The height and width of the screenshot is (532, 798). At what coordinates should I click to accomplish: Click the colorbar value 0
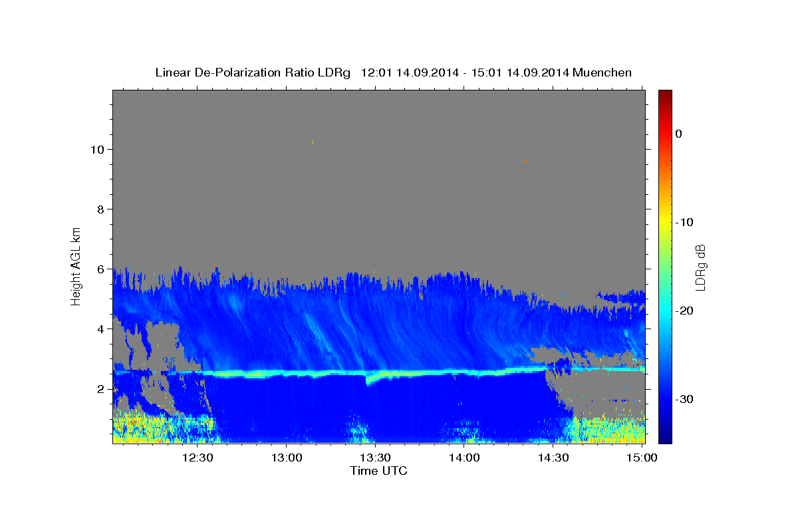678,134
